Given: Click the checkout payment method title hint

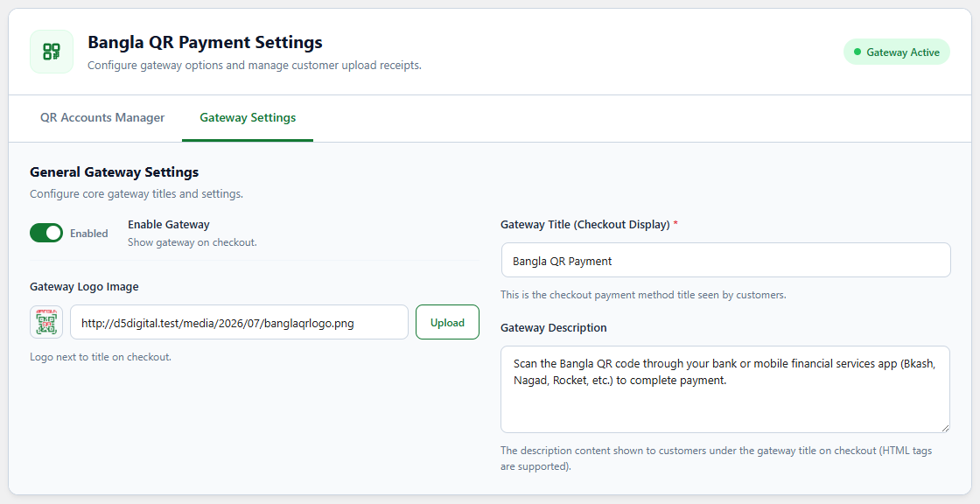Looking at the screenshot, I should 643,295.
